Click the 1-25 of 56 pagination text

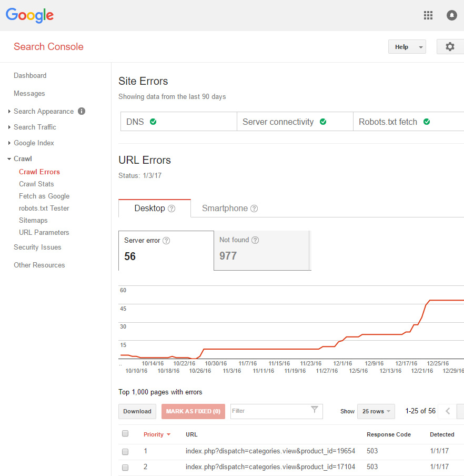coord(421,411)
